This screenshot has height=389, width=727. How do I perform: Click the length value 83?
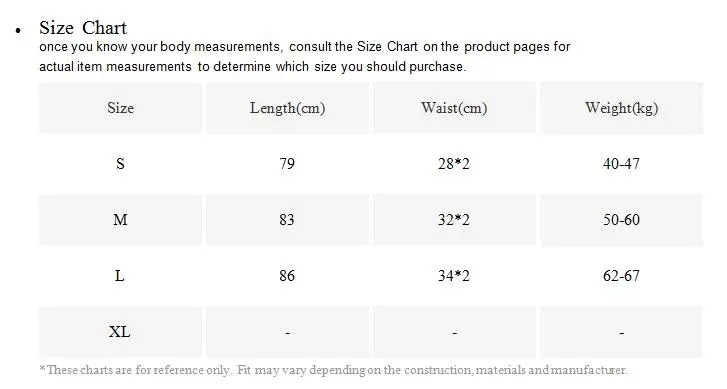[x=287, y=220]
